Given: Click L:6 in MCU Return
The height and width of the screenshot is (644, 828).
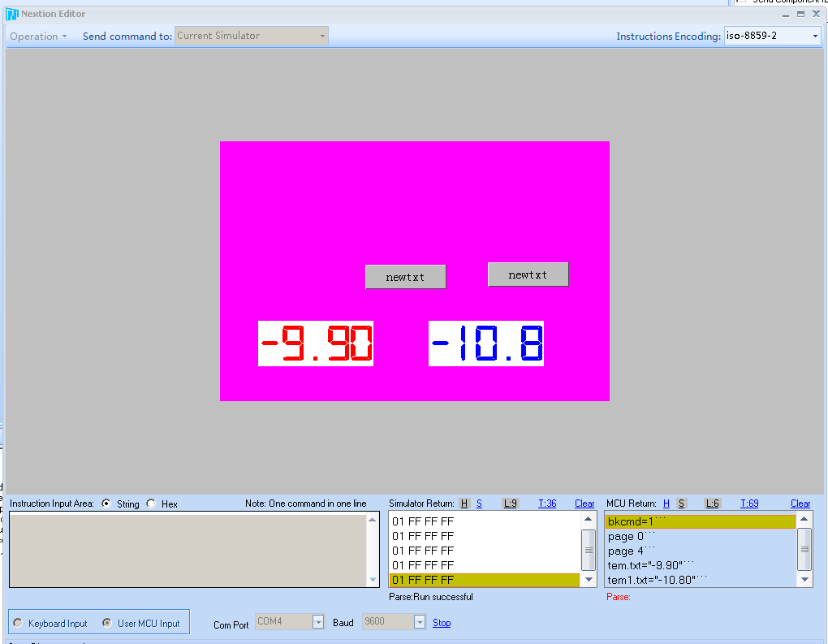Looking at the screenshot, I should tap(713, 504).
